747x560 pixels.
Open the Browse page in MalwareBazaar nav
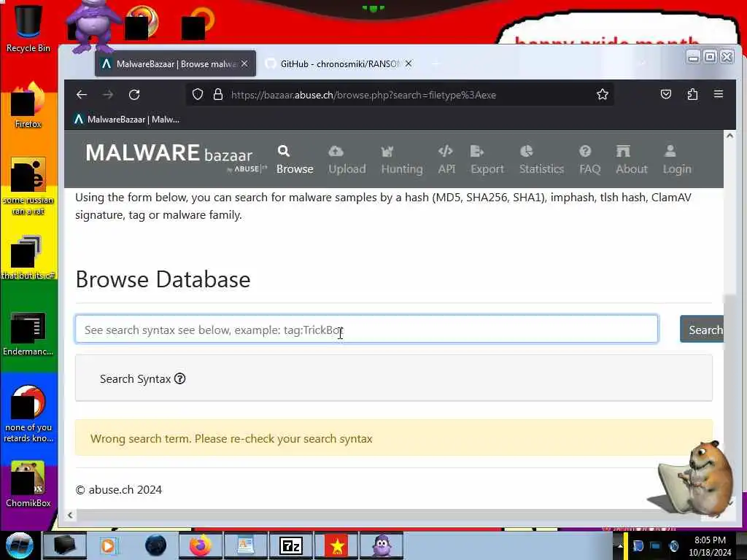point(295,160)
